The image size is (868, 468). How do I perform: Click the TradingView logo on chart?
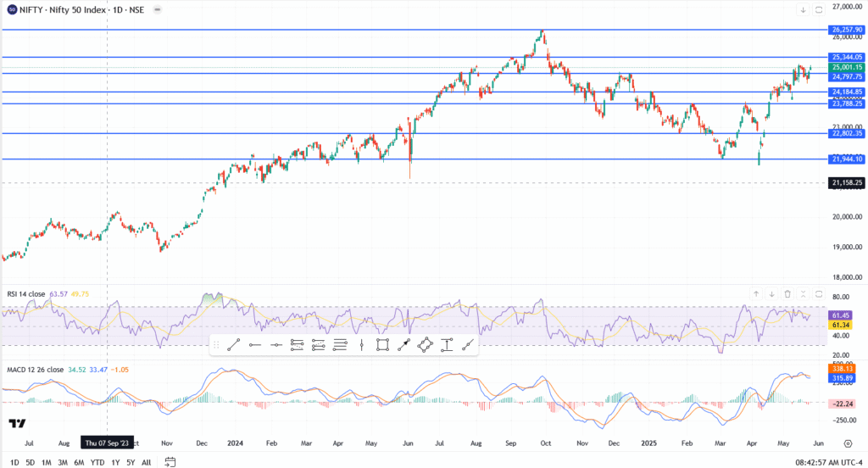pos(17,424)
